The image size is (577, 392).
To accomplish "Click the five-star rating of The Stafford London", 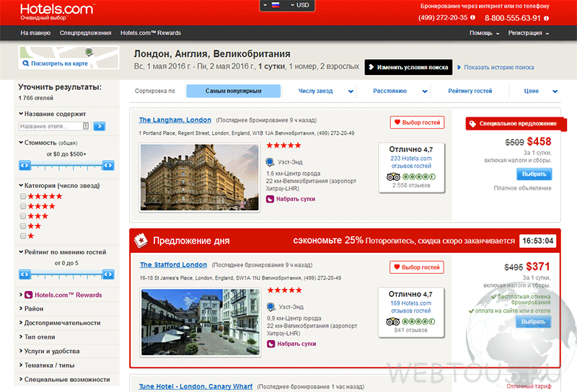I will coord(285,290).
